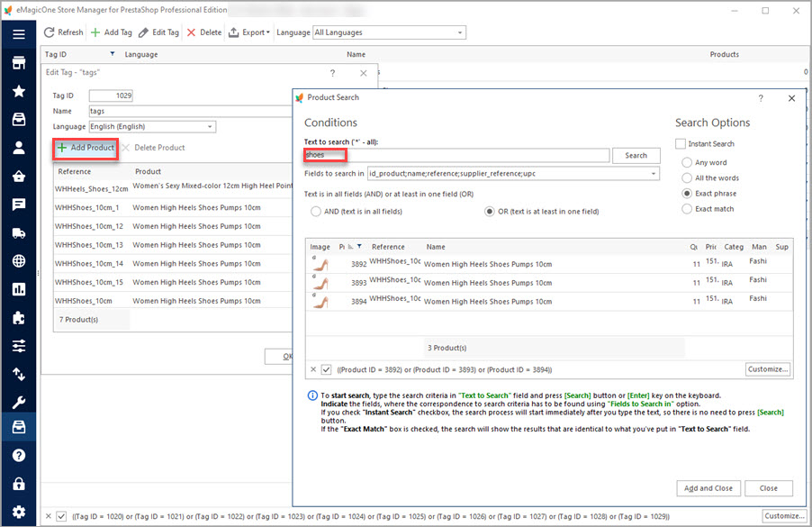The image size is (812, 527).
Task: Open the sliders settings icon in sidebar
Action: [x=19, y=346]
